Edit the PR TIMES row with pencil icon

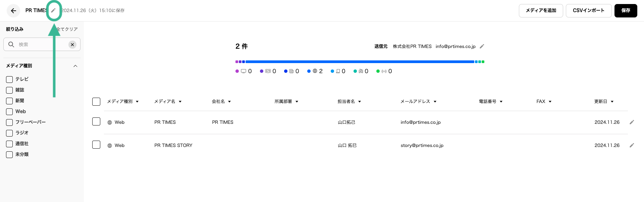(632, 122)
